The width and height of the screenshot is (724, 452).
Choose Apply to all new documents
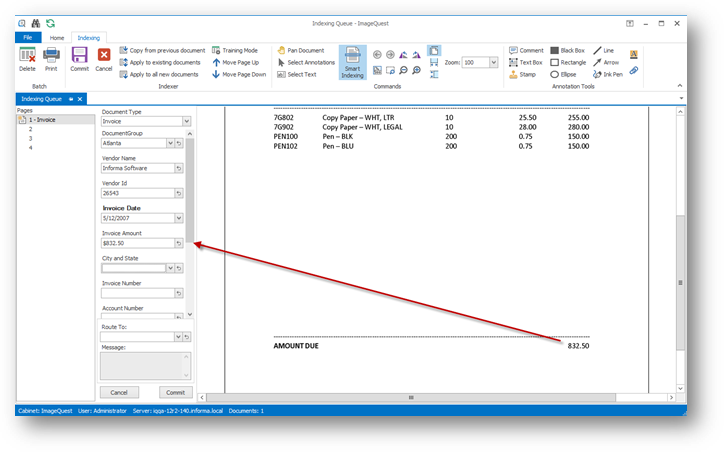pyautogui.click(x=159, y=74)
